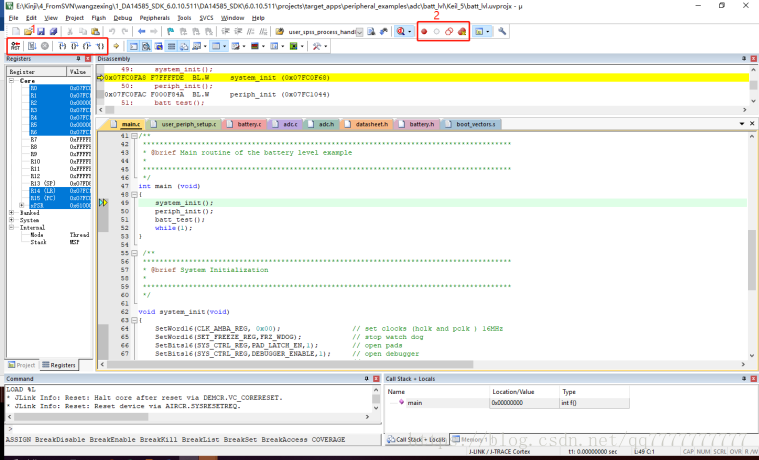Toggle the Disassembly Window toolbar button
Screen dimensions: 759x460
point(146,46)
